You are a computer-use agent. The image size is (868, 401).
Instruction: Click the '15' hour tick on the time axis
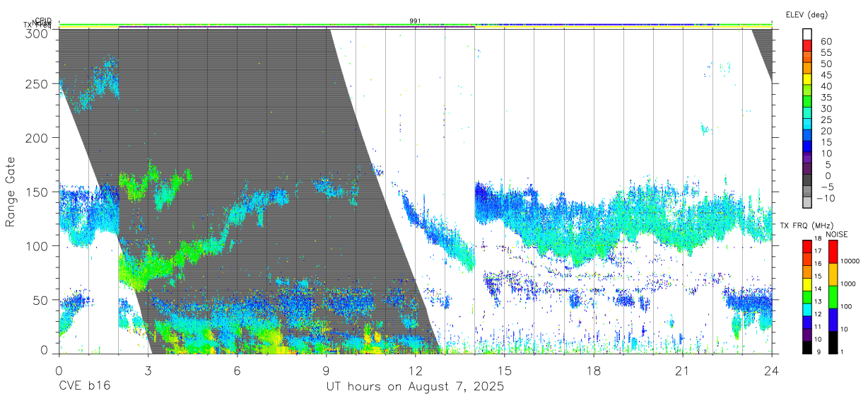504,371
